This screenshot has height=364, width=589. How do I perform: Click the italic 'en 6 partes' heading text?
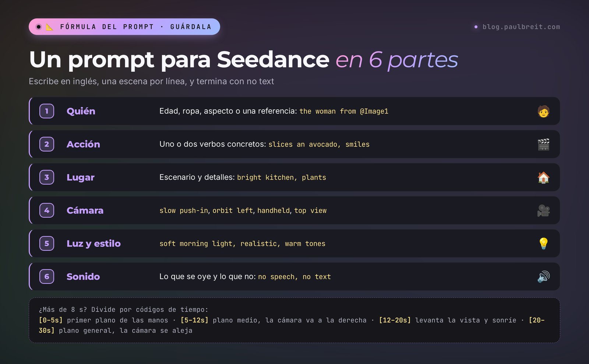(397, 60)
